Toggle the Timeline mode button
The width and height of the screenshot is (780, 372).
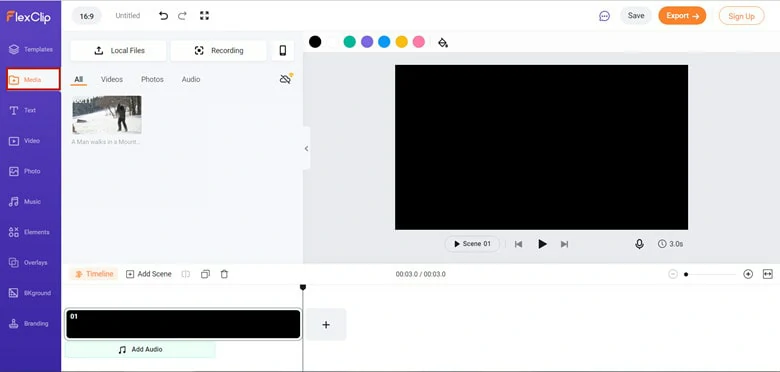[94, 274]
